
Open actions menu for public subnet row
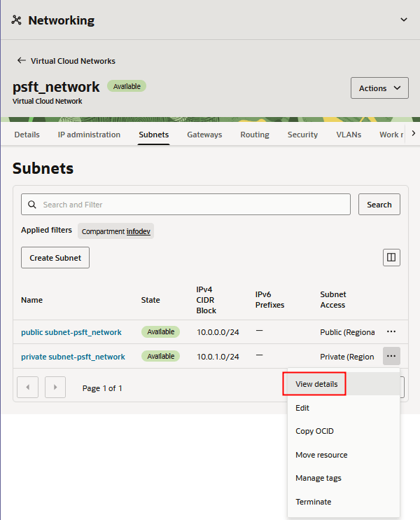pos(391,331)
